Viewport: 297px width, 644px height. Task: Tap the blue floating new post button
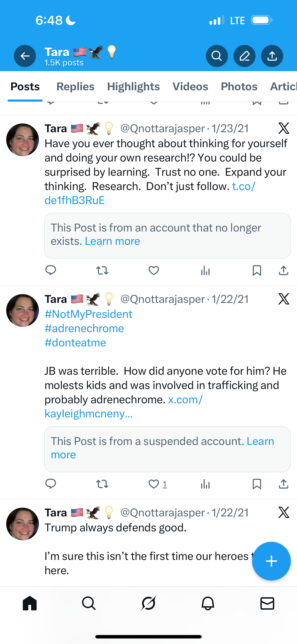pyautogui.click(x=271, y=561)
